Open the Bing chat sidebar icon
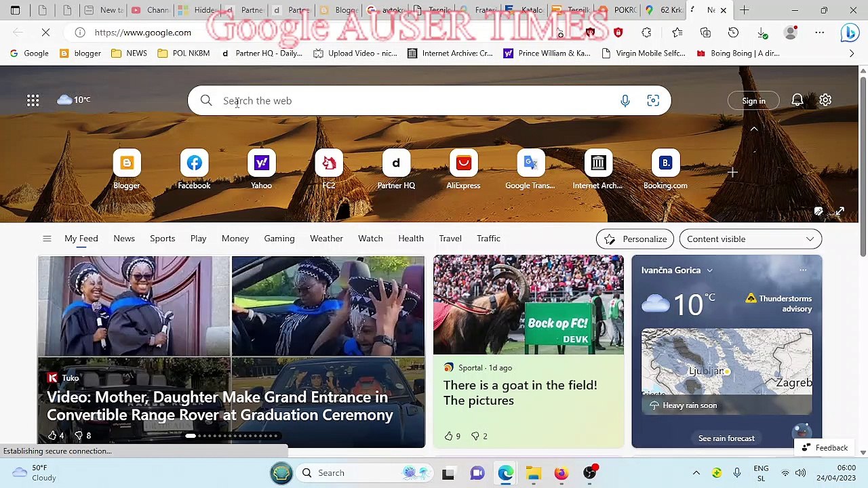 tap(850, 33)
